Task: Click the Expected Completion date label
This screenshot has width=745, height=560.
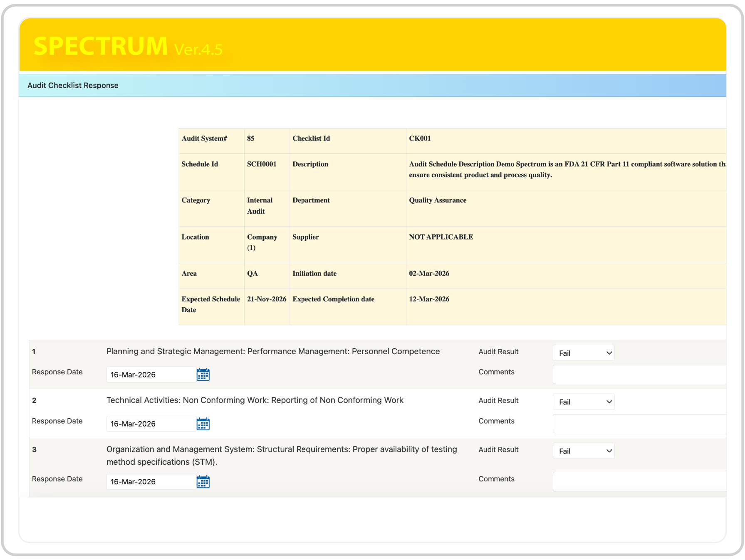Action: [333, 299]
